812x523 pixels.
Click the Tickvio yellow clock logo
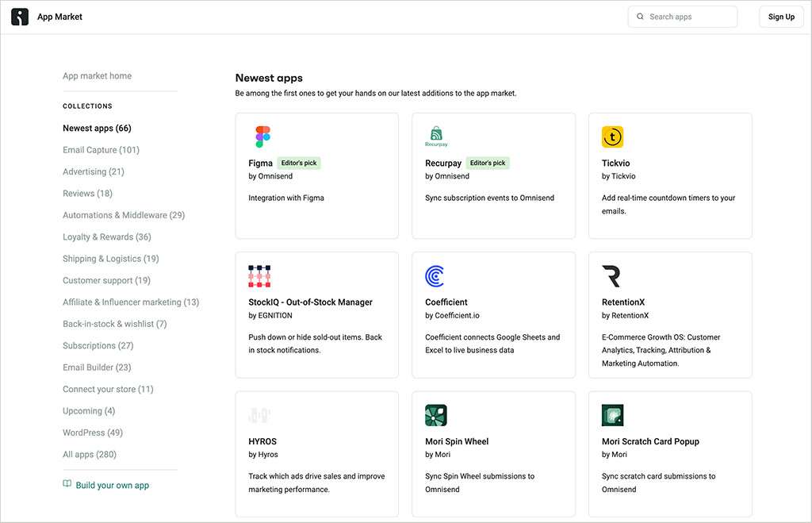[613, 137]
